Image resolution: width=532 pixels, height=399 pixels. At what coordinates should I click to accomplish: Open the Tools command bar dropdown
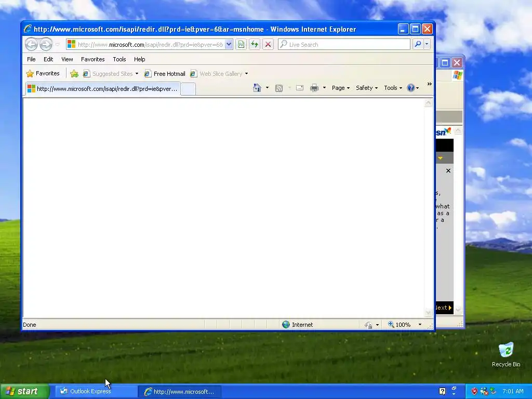[x=393, y=88]
